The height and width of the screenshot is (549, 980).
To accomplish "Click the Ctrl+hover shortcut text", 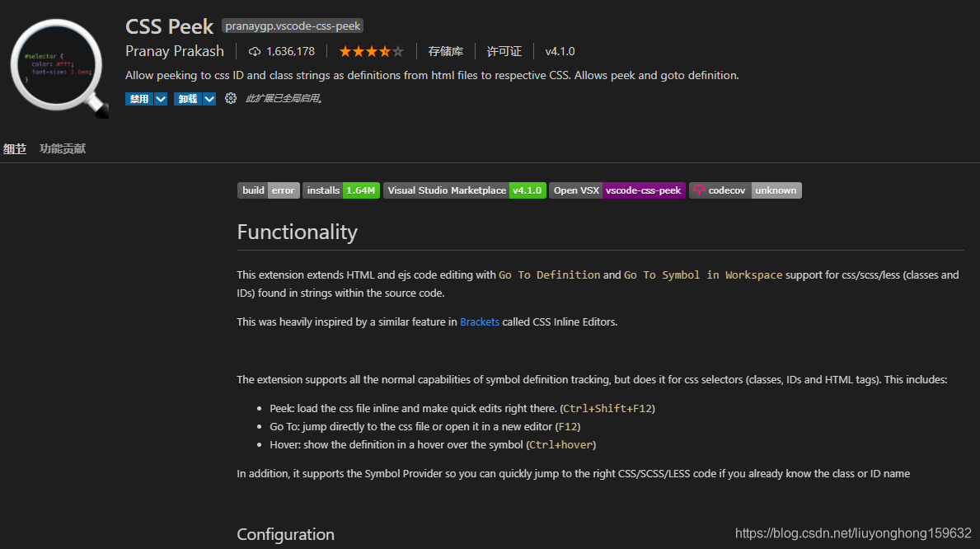I will coord(561,445).
